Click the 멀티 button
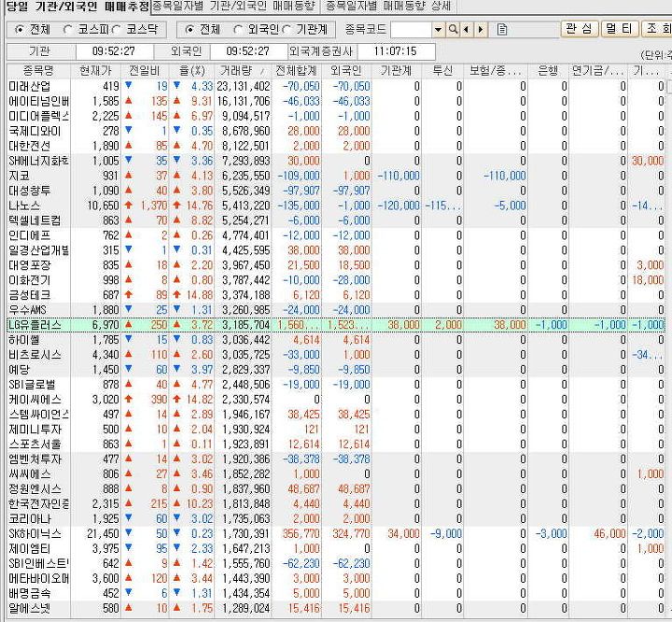Viewport: 672px width, 622px height. [620, 29]
